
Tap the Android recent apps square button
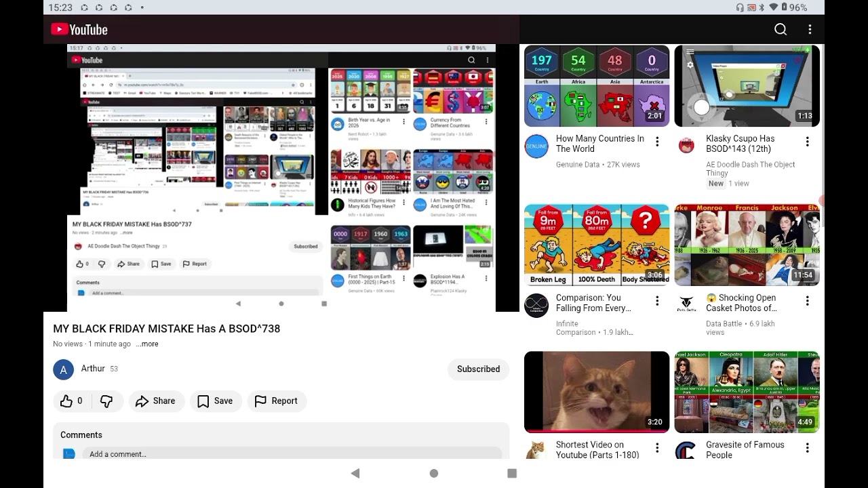pos(512,473)
